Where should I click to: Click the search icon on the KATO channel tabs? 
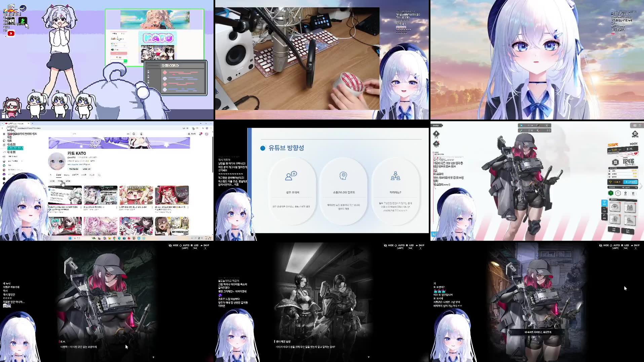(100, 175)
